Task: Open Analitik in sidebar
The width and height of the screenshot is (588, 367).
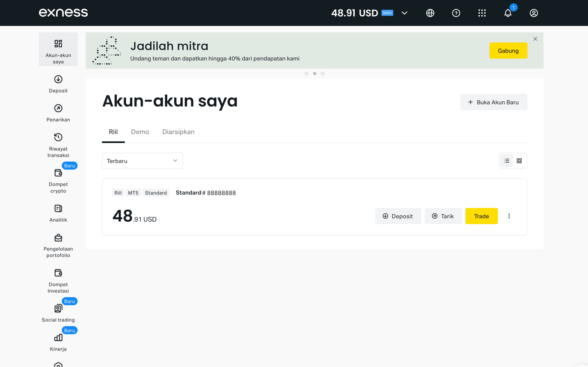Action: 58,213
